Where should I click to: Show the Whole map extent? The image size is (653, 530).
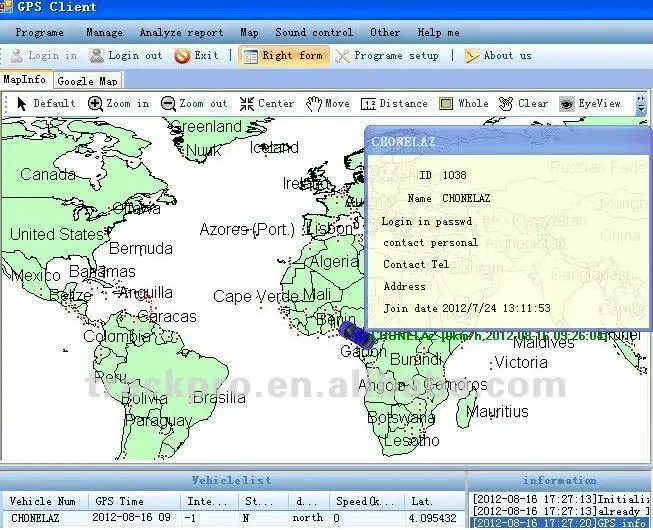[x=464, y=103]
